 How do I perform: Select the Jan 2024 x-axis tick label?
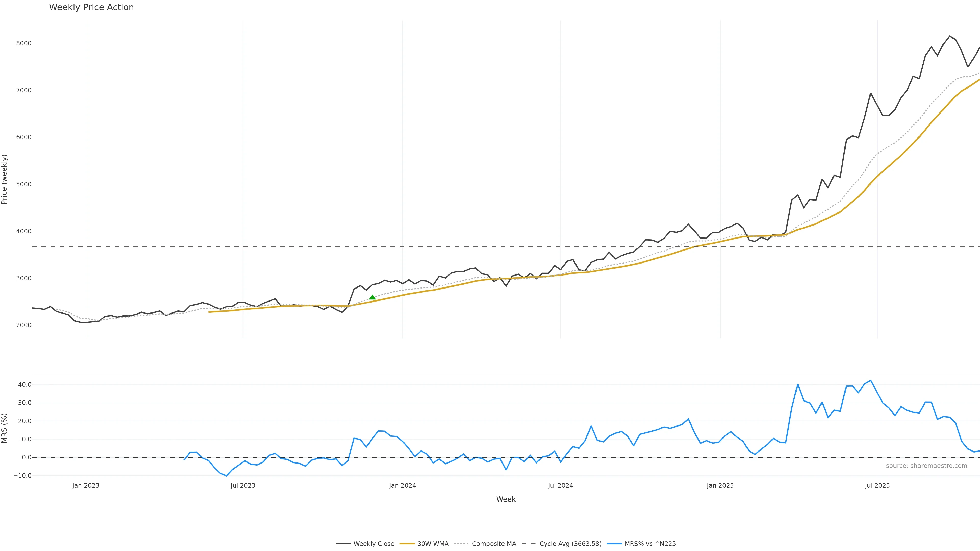(402, 486)
